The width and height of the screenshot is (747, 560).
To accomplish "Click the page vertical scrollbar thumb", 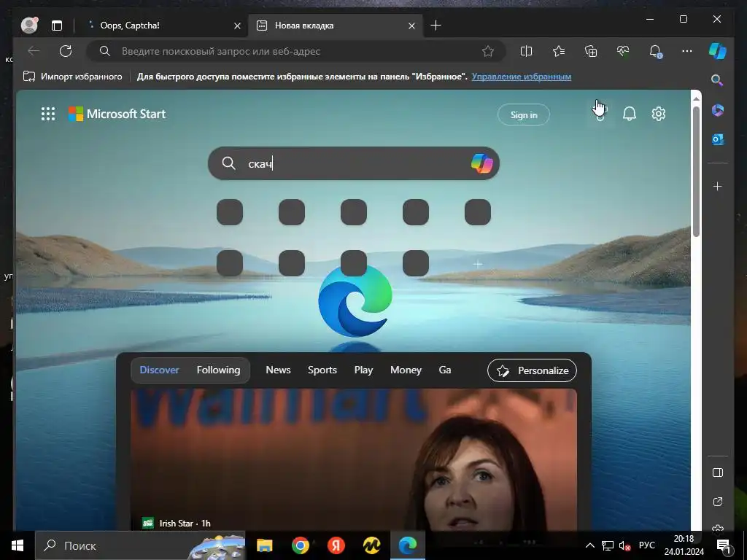I will [x=696, y=171].
